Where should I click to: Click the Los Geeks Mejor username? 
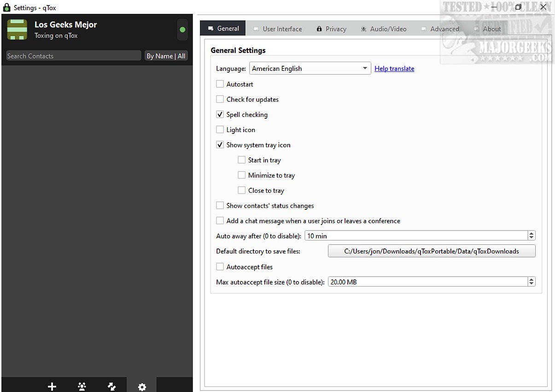tap(66, 25)
